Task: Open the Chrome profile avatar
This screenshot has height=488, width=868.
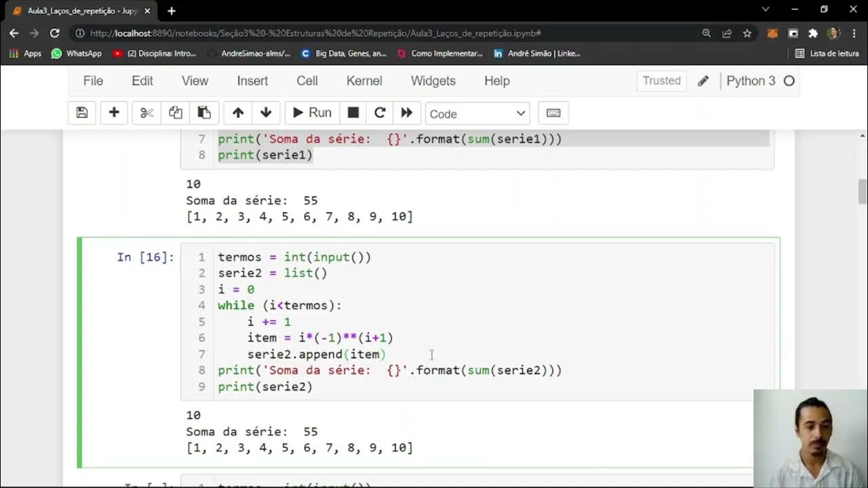Action: click(834, 33)
